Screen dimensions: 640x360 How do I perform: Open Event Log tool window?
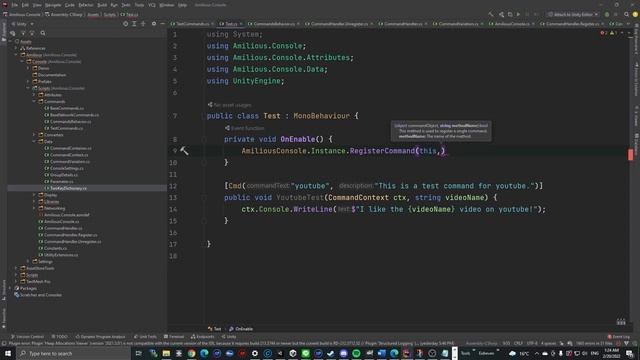619,337
